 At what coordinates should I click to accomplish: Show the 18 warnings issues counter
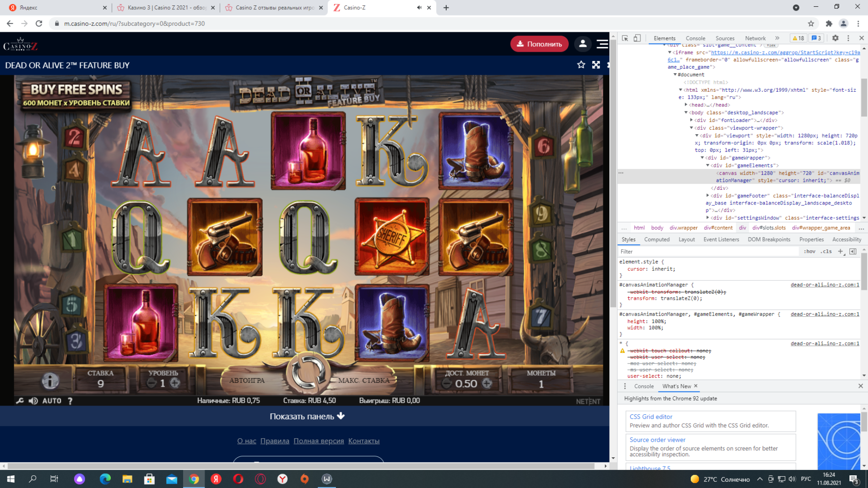point(798,38)
